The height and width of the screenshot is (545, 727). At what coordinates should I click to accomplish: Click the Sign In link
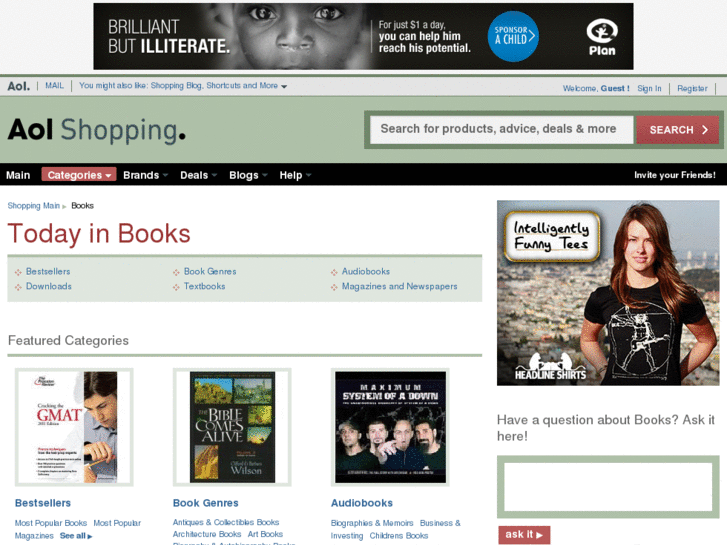(649, 89)
